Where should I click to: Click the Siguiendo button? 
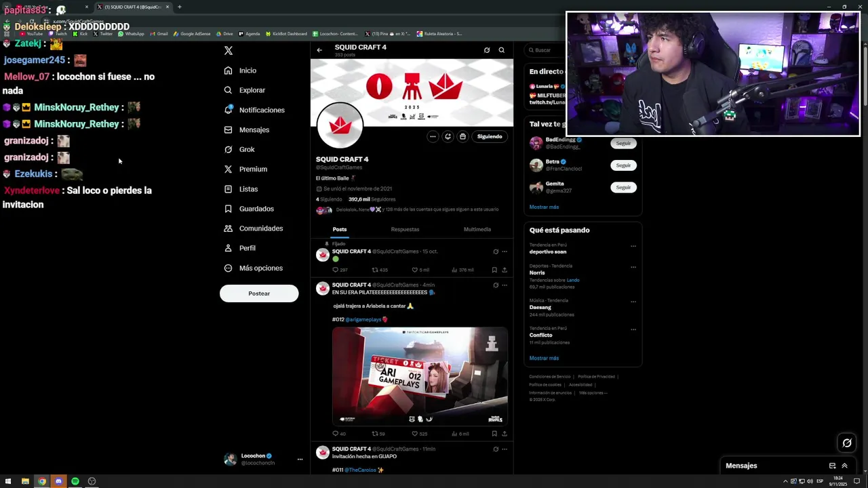pos(490,136)
